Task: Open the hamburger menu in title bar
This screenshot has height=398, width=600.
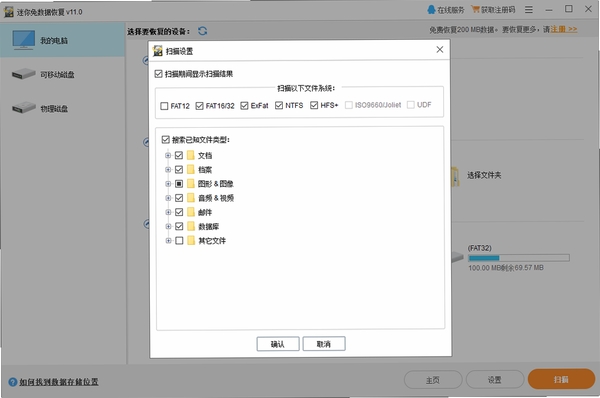Action: click(529, 10)
